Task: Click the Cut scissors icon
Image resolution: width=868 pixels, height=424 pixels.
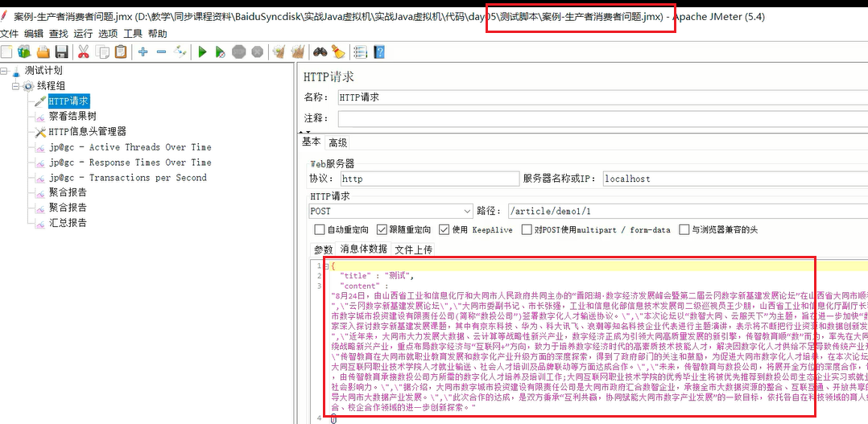Action: (83, 52)
